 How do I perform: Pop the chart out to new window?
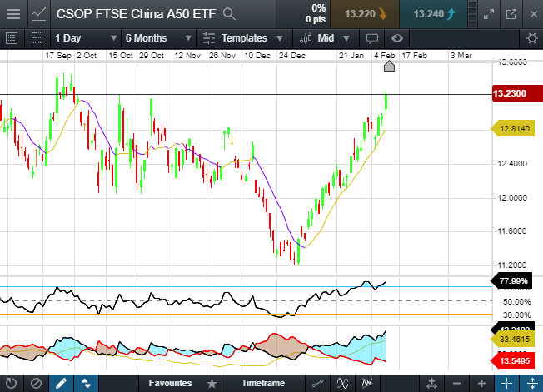pyautogui.click(x=511, y=14)
